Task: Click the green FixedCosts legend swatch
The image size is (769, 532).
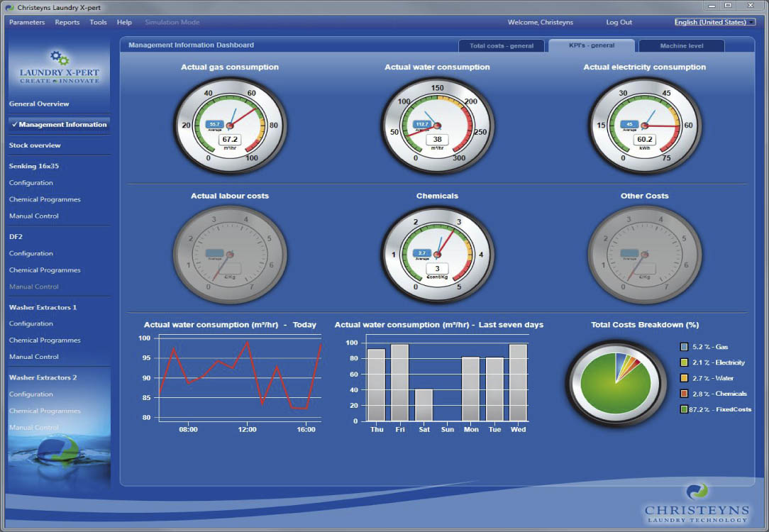Action: click(x=684, y=409)
